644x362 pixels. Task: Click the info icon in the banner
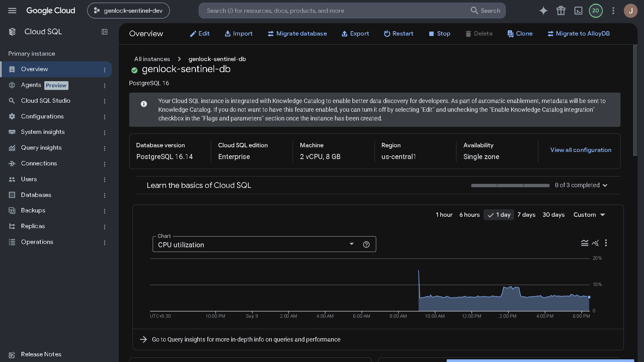(x=144, y=104)
